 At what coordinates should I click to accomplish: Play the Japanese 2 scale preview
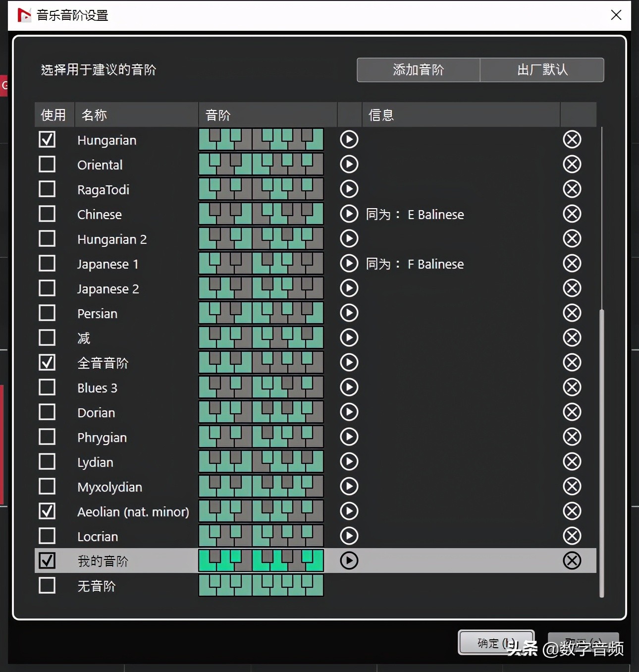[x=349, y=288]
